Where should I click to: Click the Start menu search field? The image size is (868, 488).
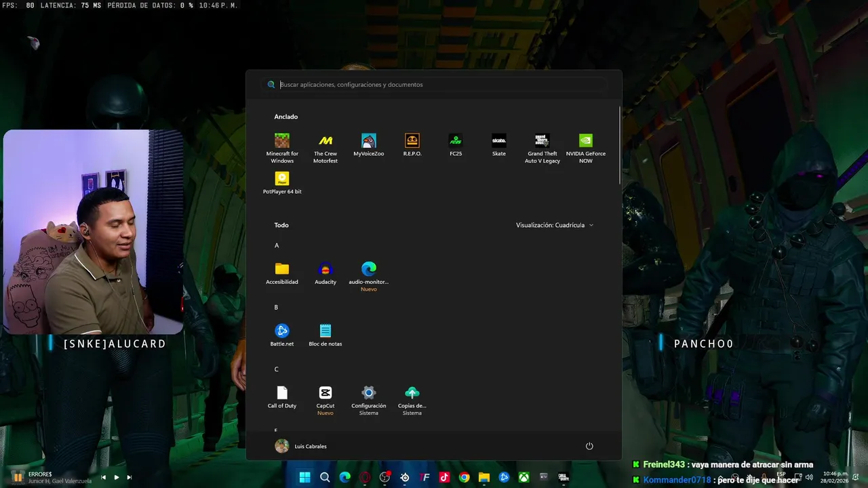click(434, 85)
